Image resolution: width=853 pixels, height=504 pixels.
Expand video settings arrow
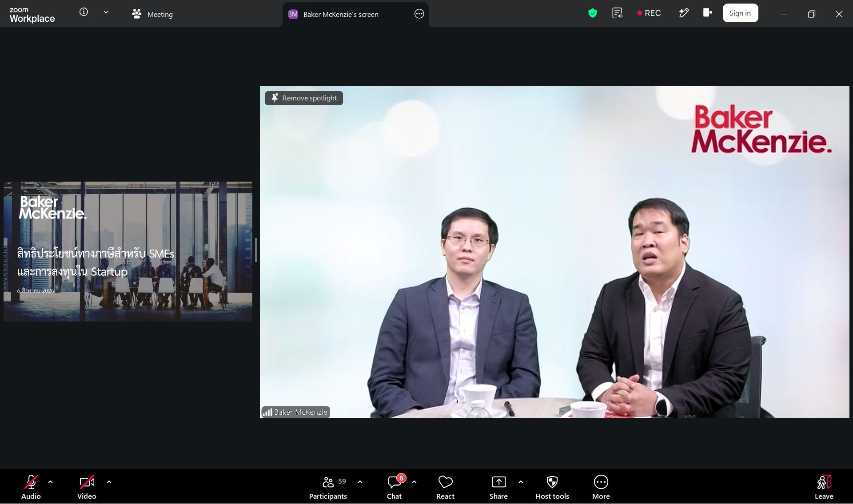[x=109, y=482]
